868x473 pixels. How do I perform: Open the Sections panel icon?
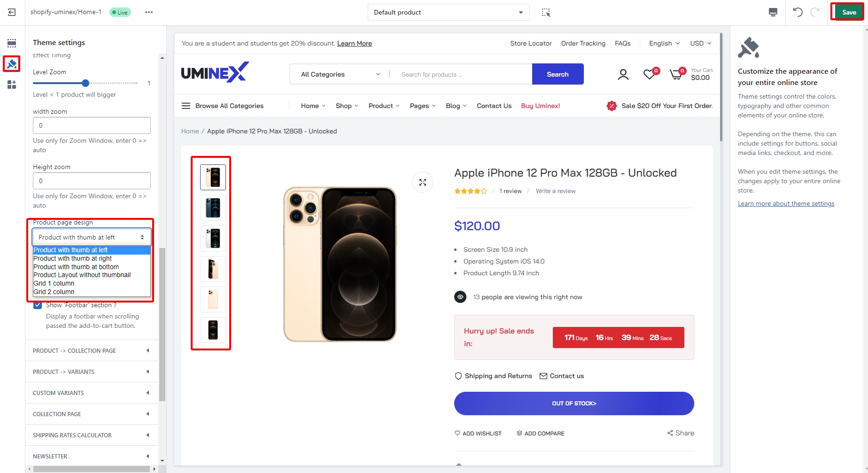(x=12, y=43)
